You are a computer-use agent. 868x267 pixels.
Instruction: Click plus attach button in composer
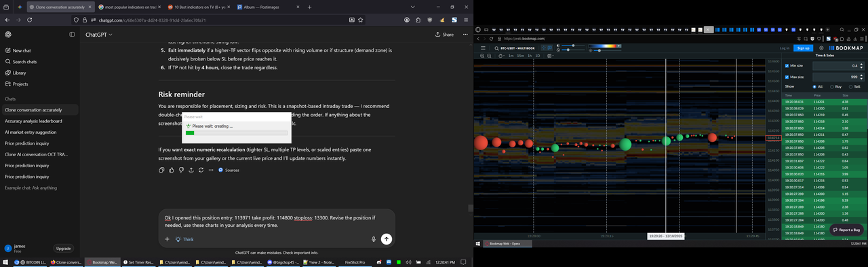point(167,239)
